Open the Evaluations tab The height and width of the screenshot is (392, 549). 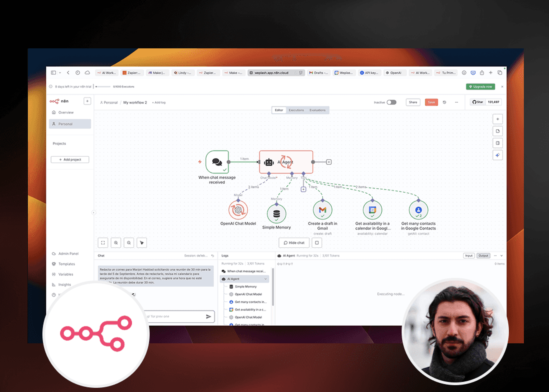(x=317, y=110)
